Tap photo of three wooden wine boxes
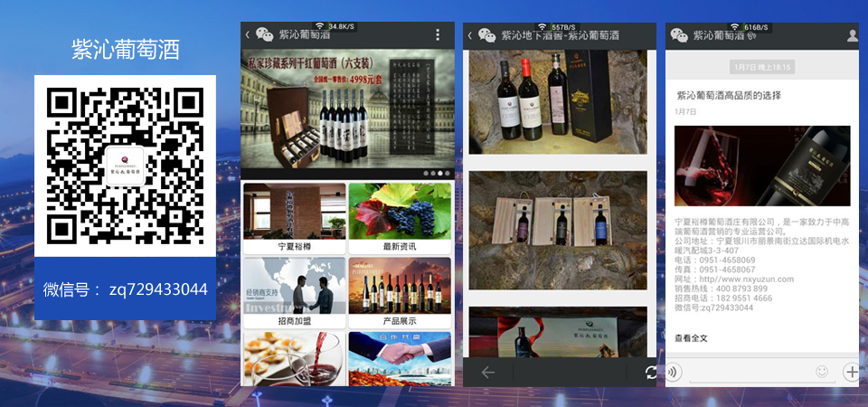868x407 pixels. [x=558, y=231]
